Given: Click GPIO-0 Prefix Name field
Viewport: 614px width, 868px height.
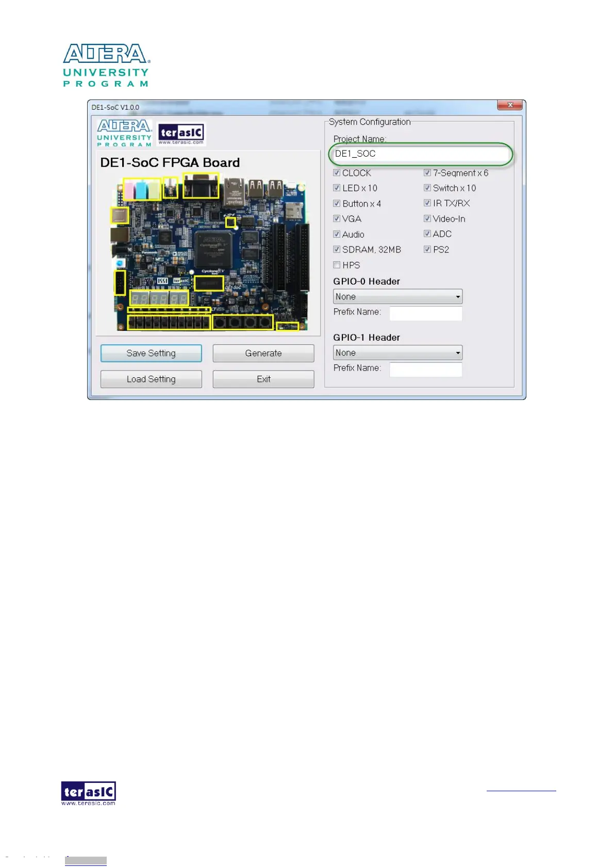Looking at the screenshot, I should pos(426,313).
